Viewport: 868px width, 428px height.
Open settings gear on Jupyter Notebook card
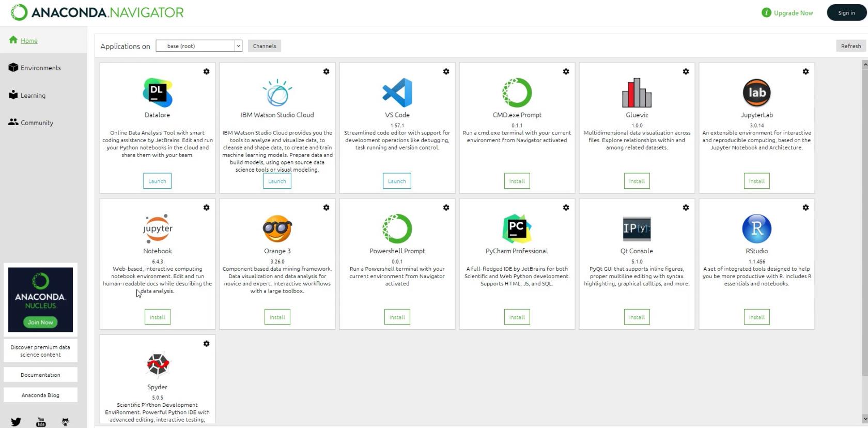(206, 207)
